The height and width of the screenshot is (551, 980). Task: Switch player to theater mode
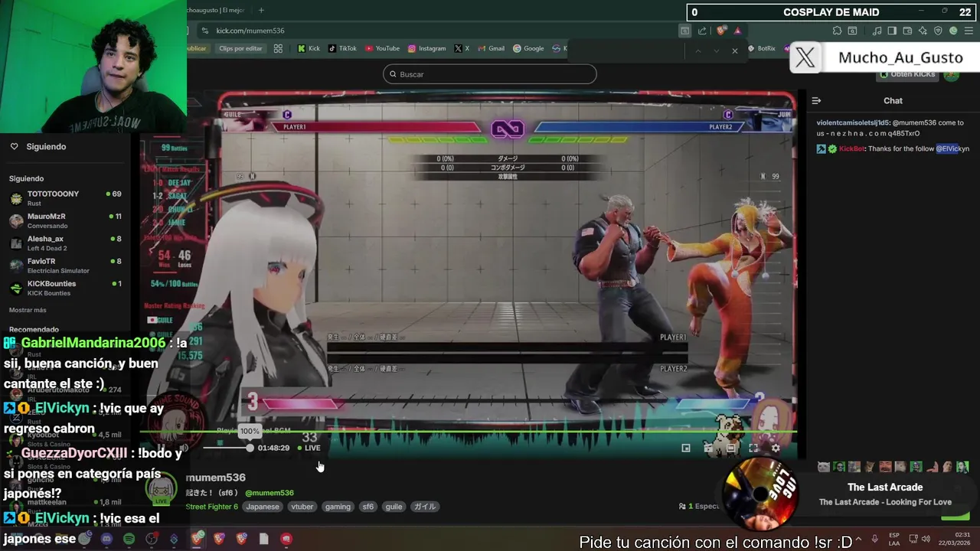(731, 448)
